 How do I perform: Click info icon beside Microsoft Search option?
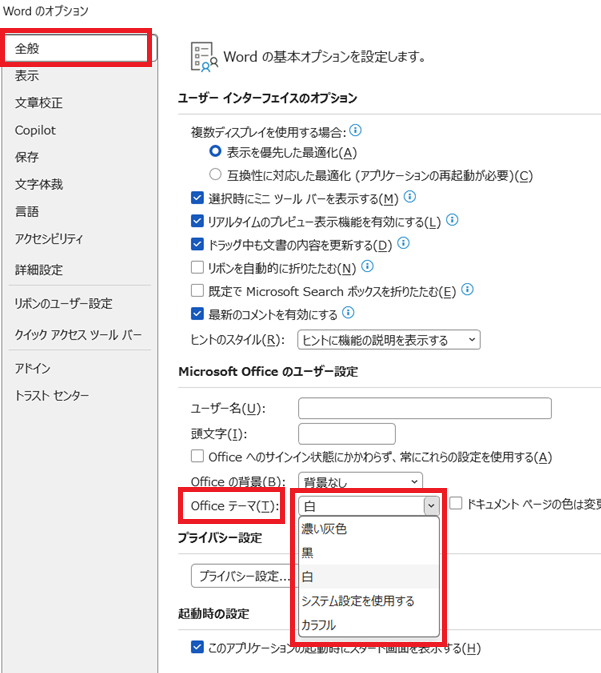tap(467, 289)
